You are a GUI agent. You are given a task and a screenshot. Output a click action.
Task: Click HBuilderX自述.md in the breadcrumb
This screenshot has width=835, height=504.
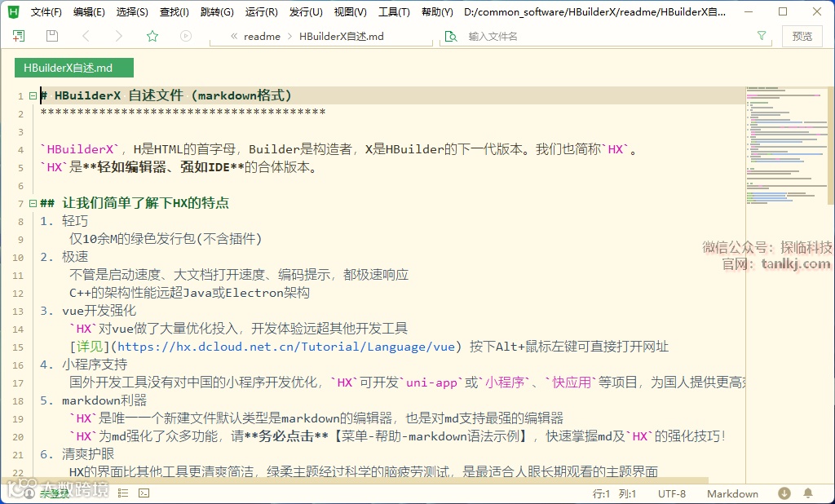(342, 36)
